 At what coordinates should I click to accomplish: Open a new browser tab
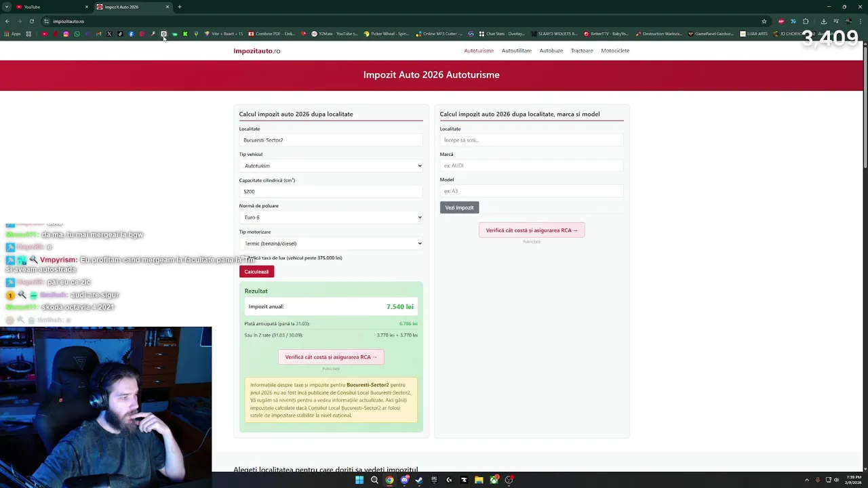pos(179,7)
